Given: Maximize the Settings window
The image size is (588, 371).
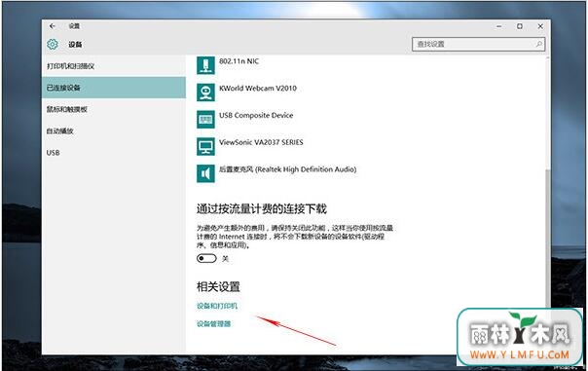Looking at the screenshot, I should pyautogui.click(x=520, y=26).
